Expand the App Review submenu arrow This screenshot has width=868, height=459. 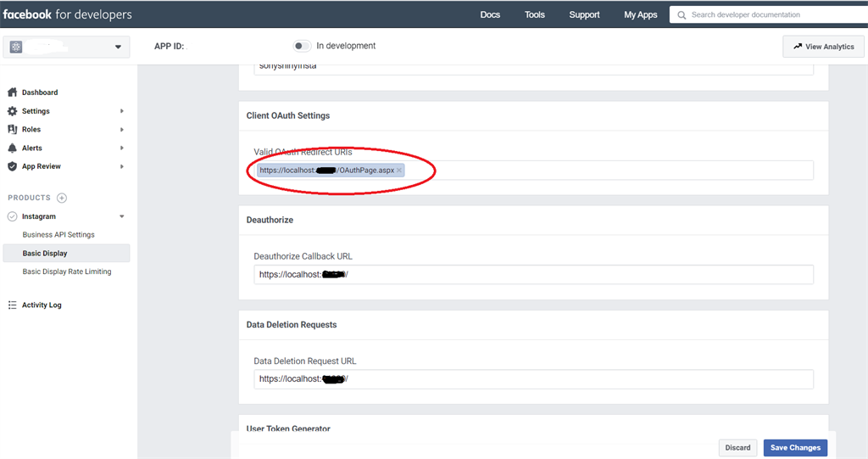(122, 166)
